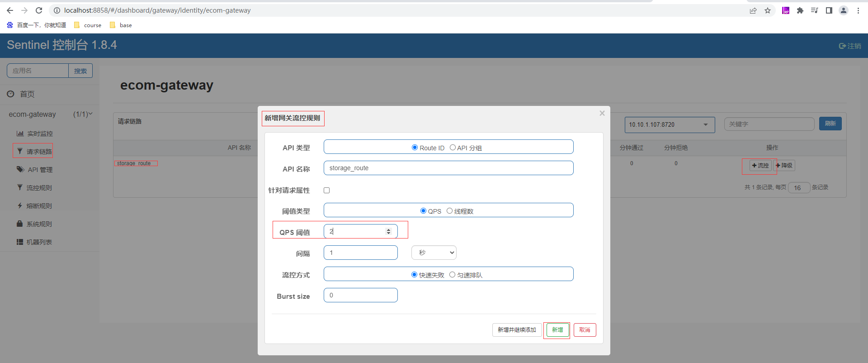Select 线程数 threshold type

pos(449,211)
